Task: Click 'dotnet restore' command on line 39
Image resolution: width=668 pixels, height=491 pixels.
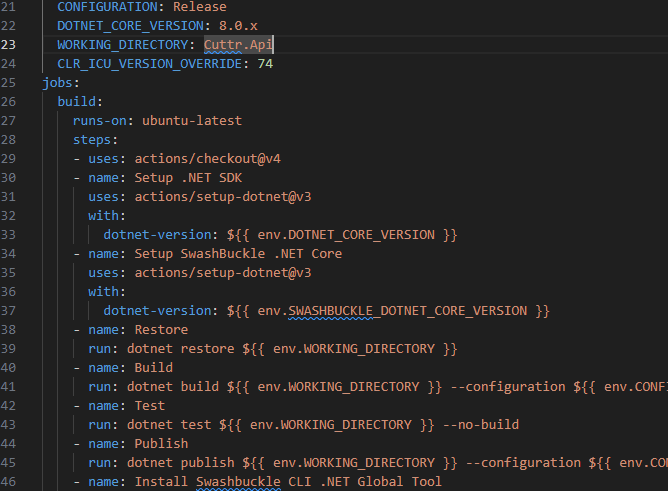Action: [180, 349]
